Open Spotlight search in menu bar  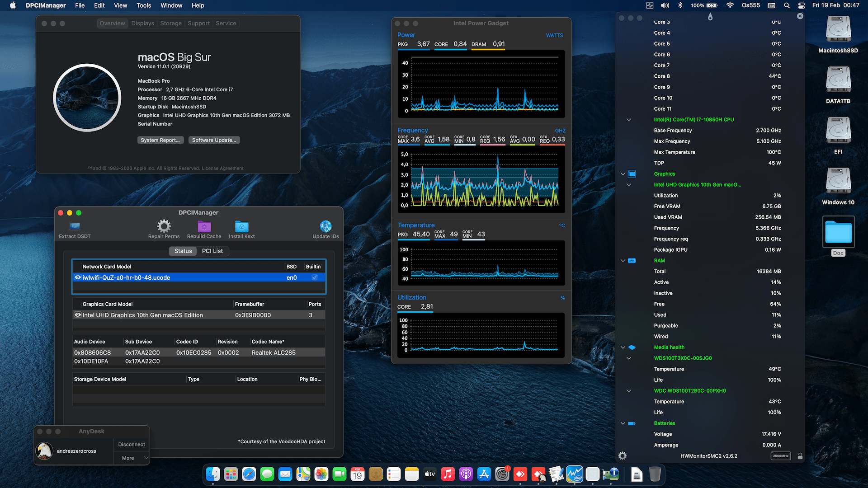pyautogui.click(x=787, y=5)
